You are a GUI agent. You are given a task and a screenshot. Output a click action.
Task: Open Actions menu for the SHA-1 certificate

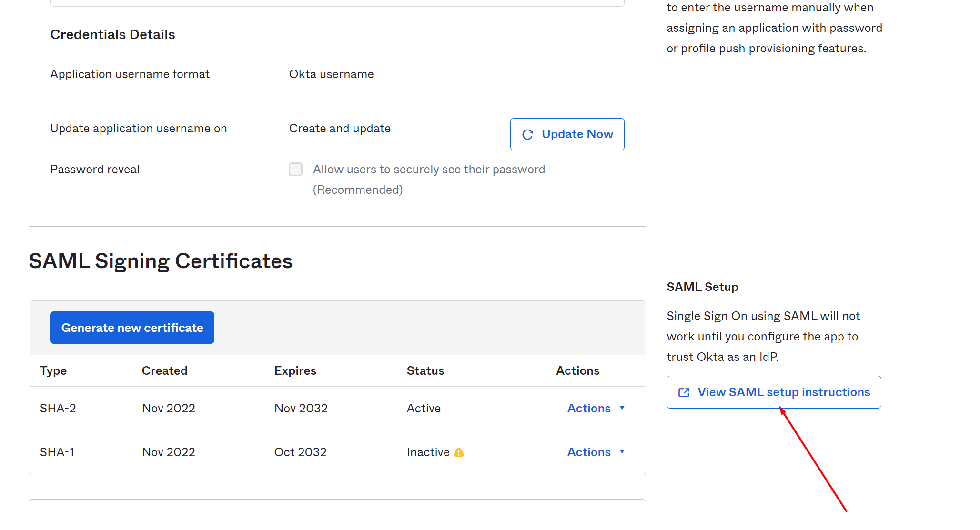coord(589,452)
